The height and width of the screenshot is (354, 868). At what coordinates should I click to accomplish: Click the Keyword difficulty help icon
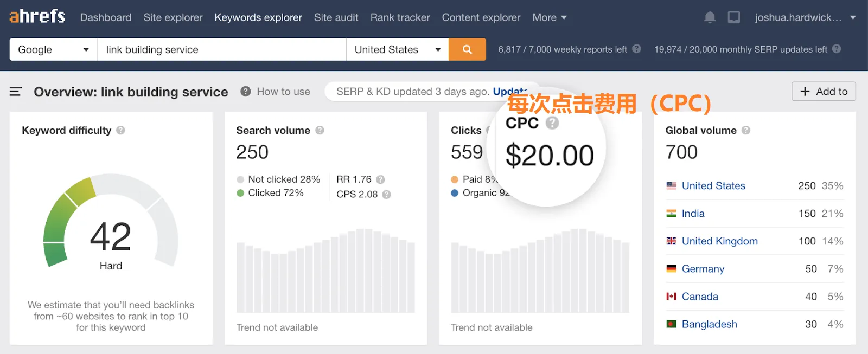point(120,130)
